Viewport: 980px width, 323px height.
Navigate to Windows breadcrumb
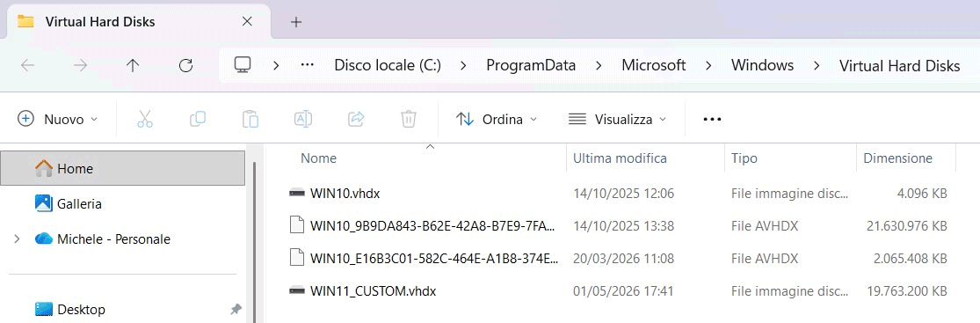763,65
